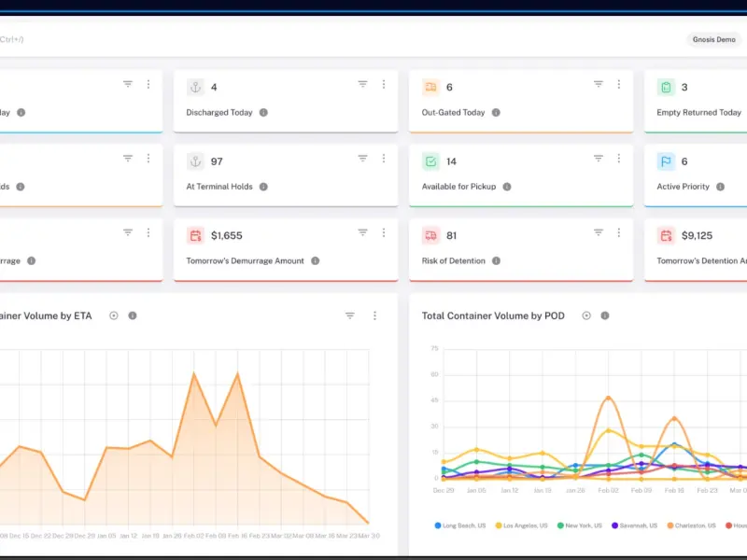Click the Gnosis Demo account chip
747x560 pixels.
click(713, 39)
